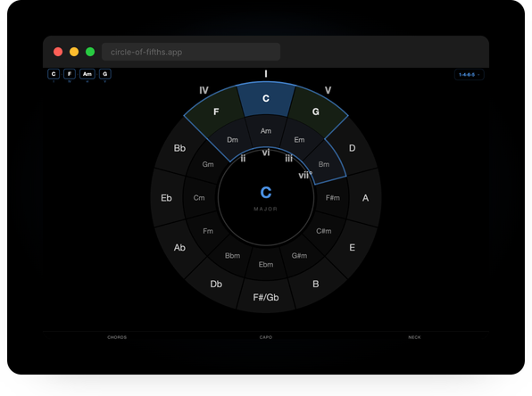The width and height of the screenshot is (532, 396).
Task: Pick the D major segment on outer ring
Action: click(353, 148)
